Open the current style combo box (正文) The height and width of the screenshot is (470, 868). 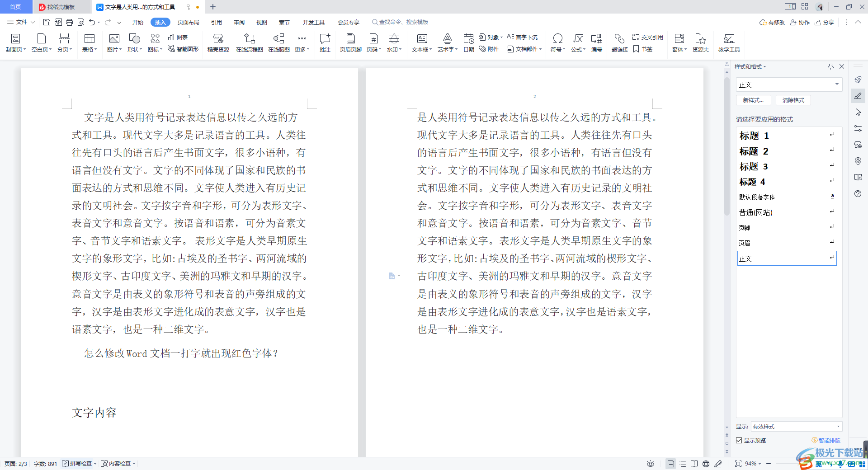789,85
